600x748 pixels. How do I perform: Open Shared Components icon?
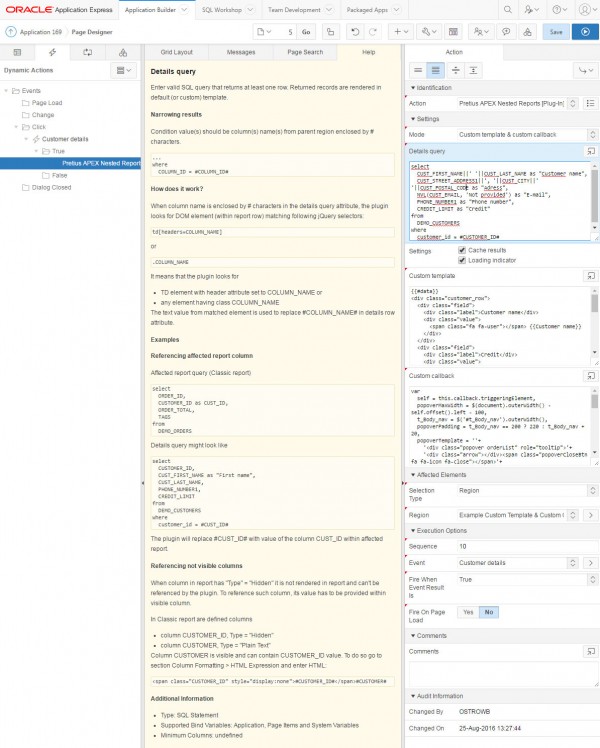tap(528, 32)
